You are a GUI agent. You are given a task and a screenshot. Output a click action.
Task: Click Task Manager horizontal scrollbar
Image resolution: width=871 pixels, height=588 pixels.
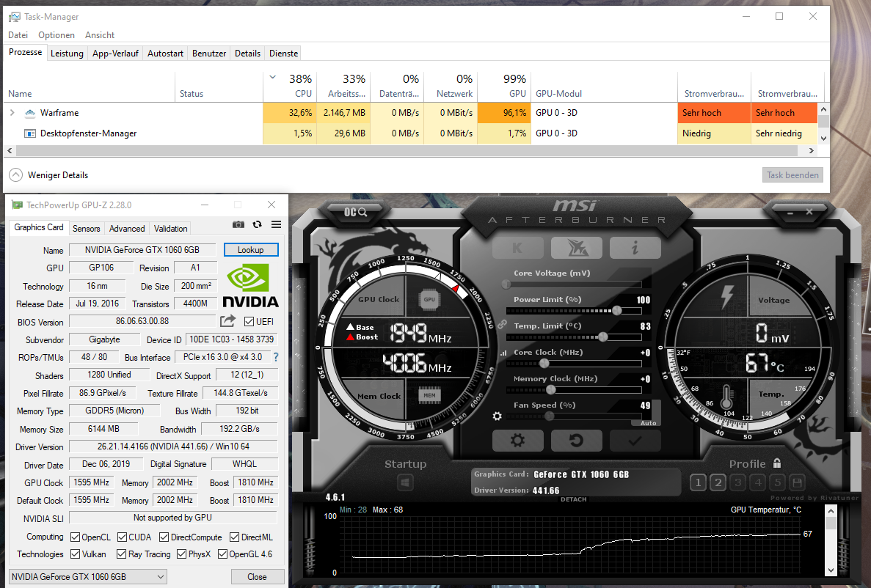[407, 150]
